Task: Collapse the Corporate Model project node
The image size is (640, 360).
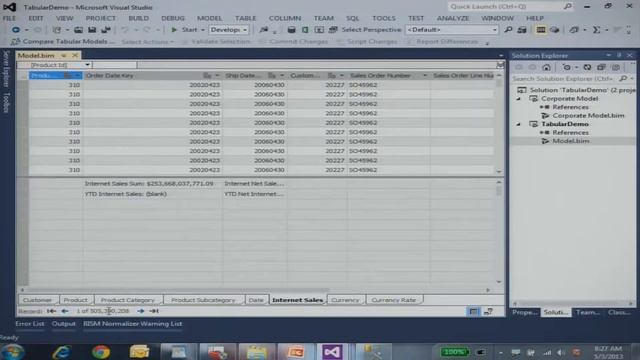Action: 519,99
